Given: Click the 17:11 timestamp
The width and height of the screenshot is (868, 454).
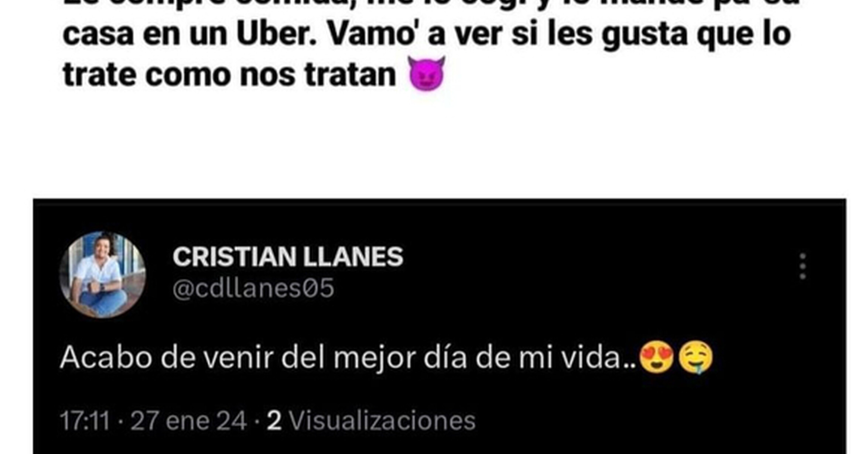Looking at the screenshot, I should (85, 420).
